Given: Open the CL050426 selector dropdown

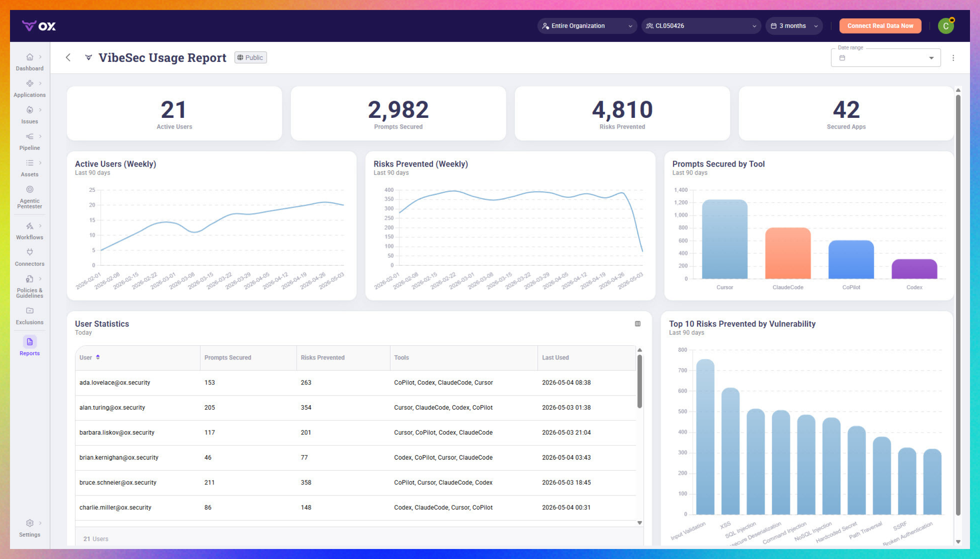Looking at the screenshot, I should point(701,26).
